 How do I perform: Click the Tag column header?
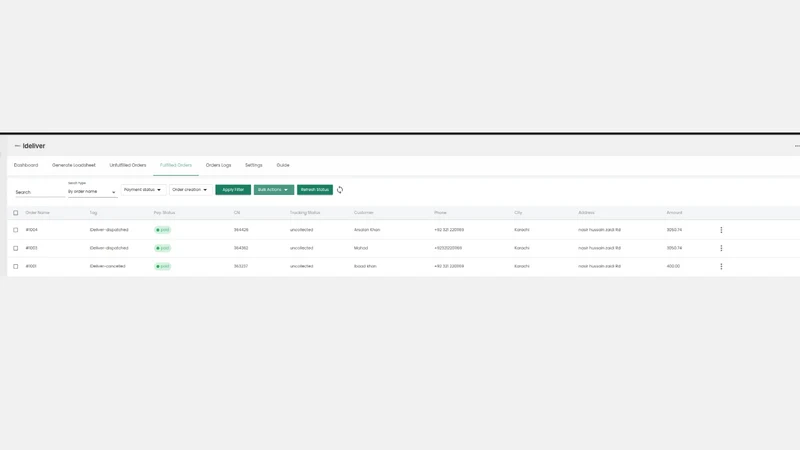tap(93, 213)
